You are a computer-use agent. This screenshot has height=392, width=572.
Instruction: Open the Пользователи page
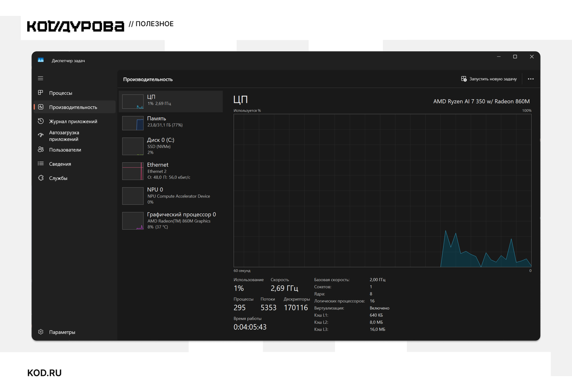pos(75,150)
